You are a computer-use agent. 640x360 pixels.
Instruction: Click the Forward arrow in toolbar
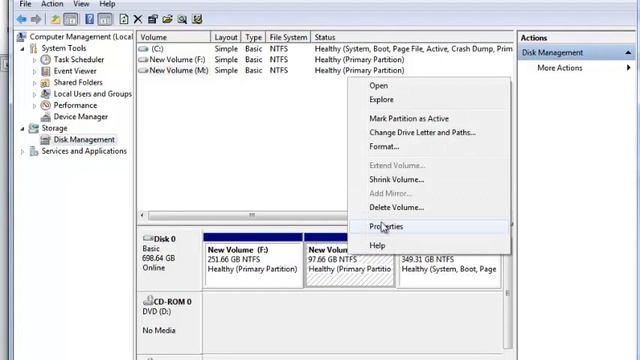[x=36, y=19]
